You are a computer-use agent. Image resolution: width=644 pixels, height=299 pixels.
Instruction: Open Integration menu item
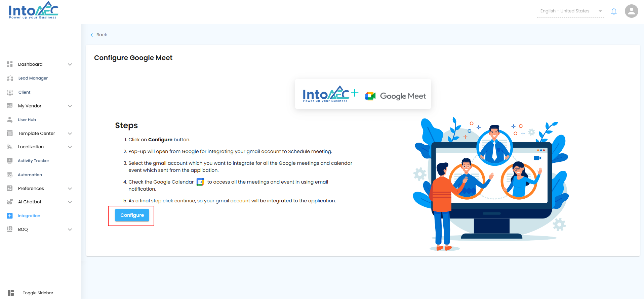click(29, 216)
